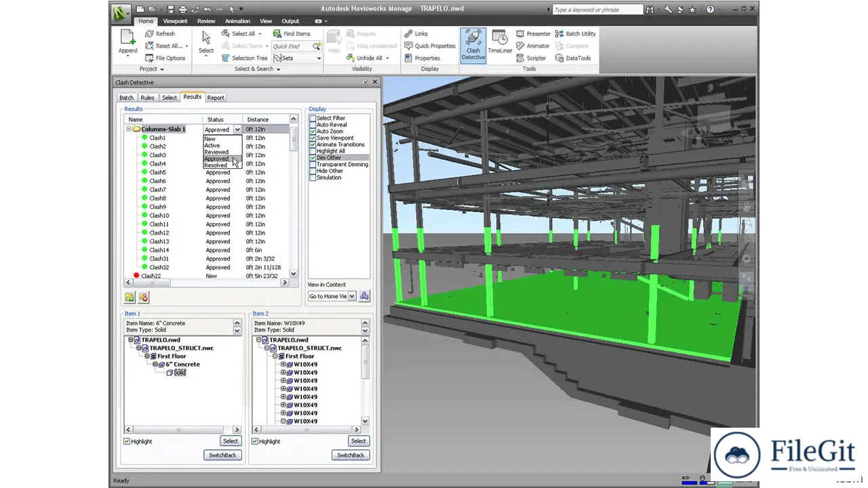
Task: Switch to the Viewpoint ribbon tab
Action: (175, 21)
